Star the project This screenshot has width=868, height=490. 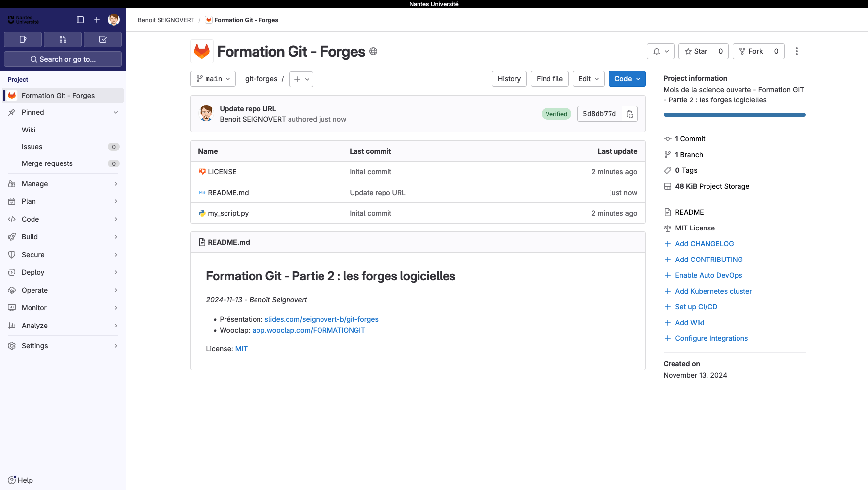click(x=696, y=51)
